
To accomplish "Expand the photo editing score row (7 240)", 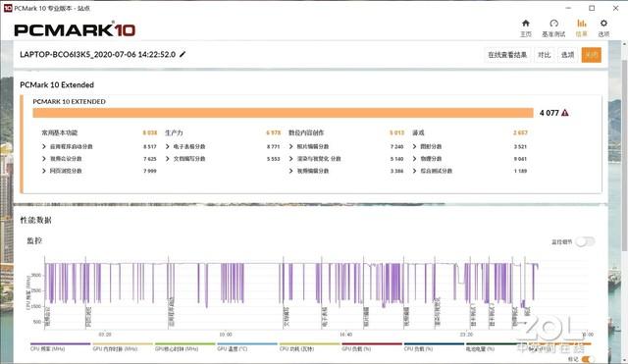I will [346, 146].
